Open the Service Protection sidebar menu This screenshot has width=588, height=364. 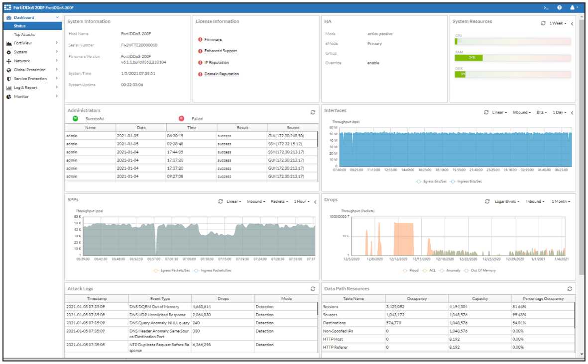pos(30,79)
